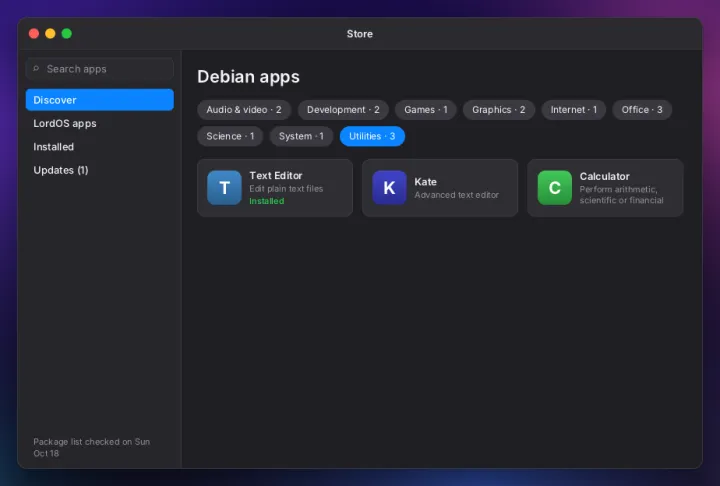Filter by Graphics category chip

click(499, 110)
